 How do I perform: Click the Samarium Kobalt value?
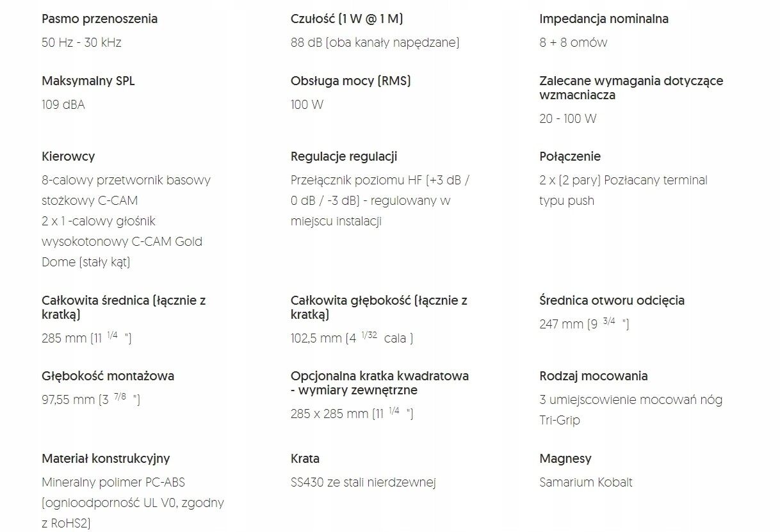tap(586, 482)
